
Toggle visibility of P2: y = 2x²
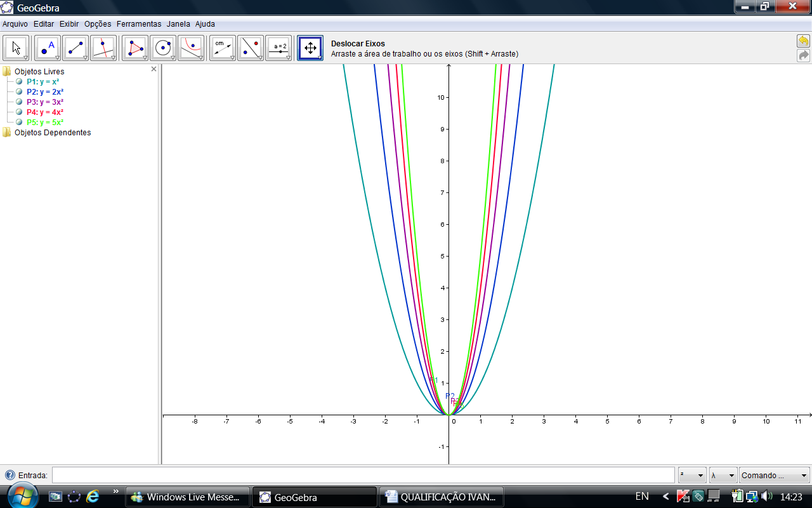[19, 91]
